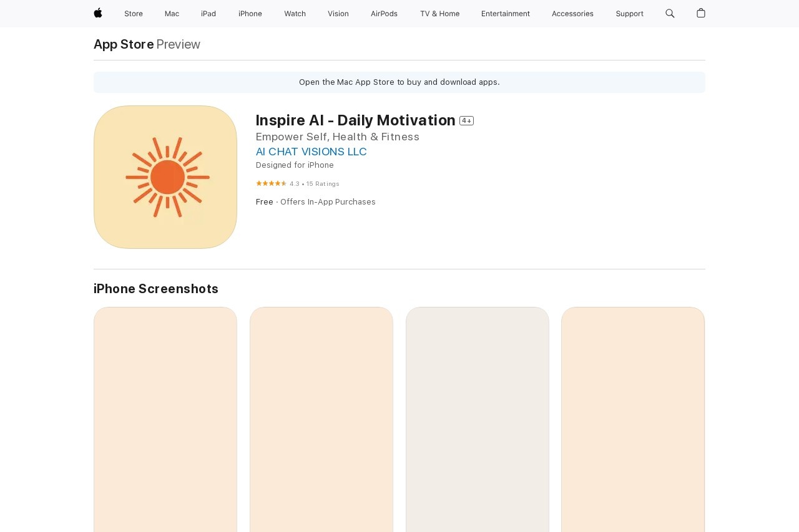Open the iPhone menu
799x532 pixels.
[250, 14]
